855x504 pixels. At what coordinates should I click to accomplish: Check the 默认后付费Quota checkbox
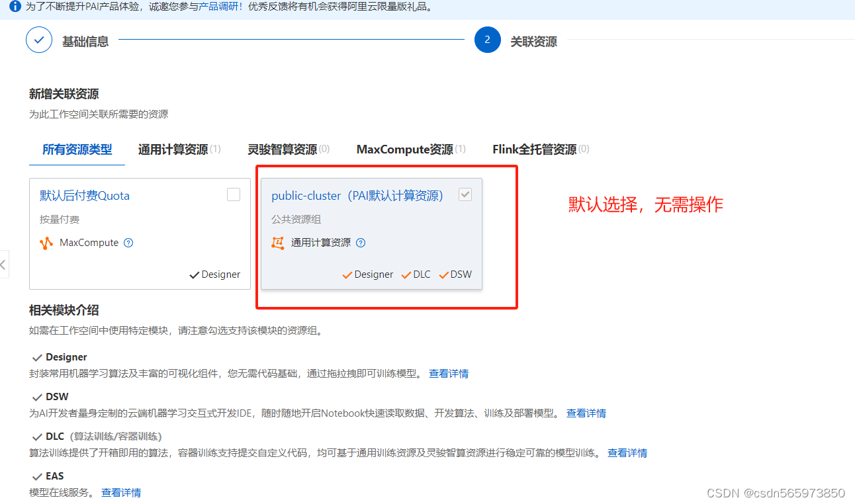[x=234, y=194]
